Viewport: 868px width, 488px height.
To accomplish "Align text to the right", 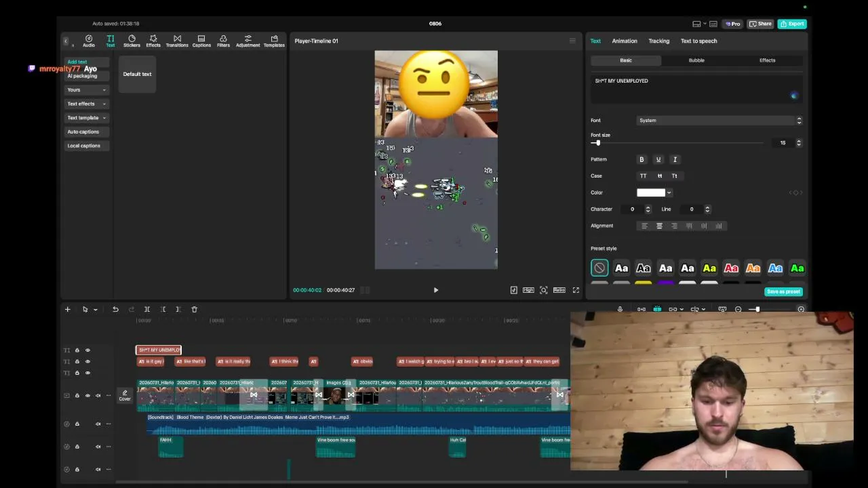I will pos(674,226).
